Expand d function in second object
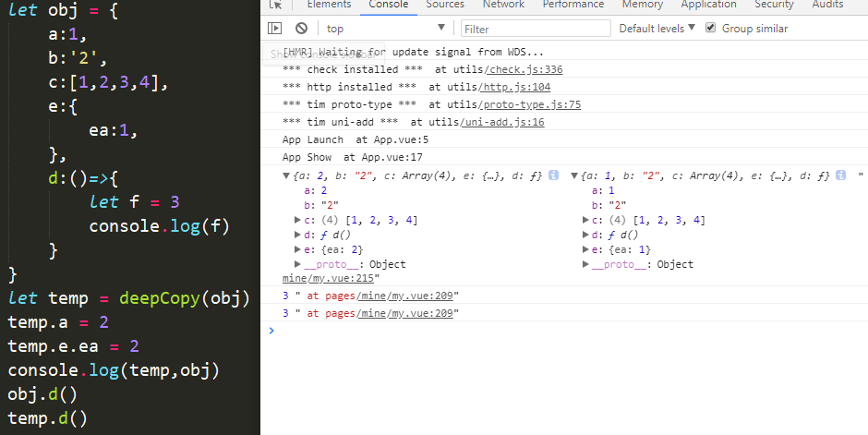The height and width of the screenshot is (435, 868). (x=585, y=236)
